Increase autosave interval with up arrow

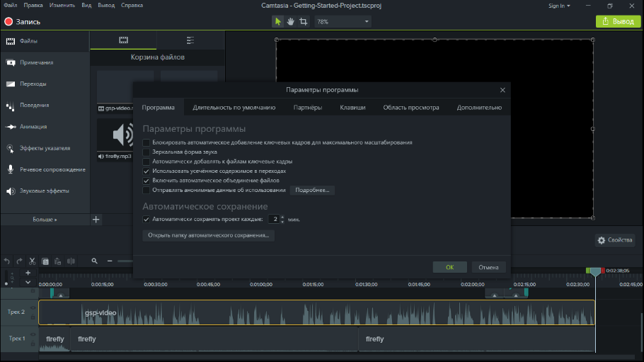point(282,217)
